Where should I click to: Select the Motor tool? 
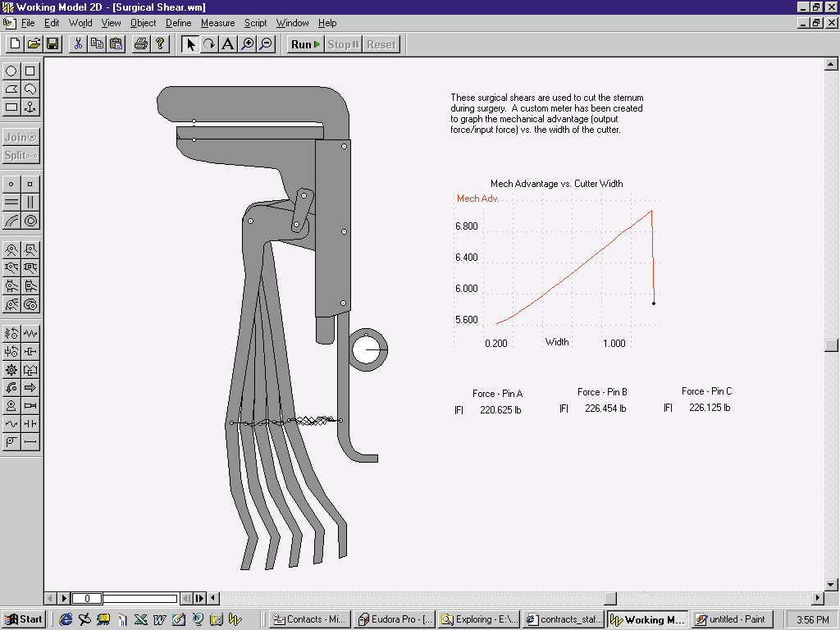coord(11,406)
